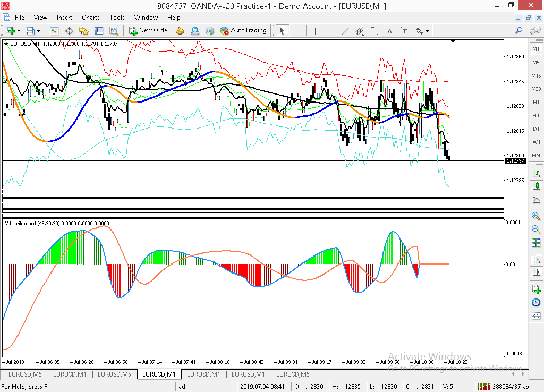Click the search magnifier in toolbar
Viewport: 544px width, 392px height.
pos(519,31)
